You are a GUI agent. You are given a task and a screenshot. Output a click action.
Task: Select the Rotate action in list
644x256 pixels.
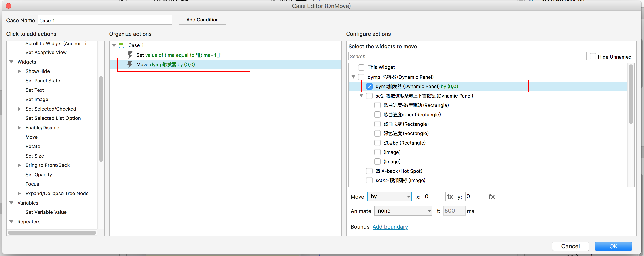coord(33,146)
